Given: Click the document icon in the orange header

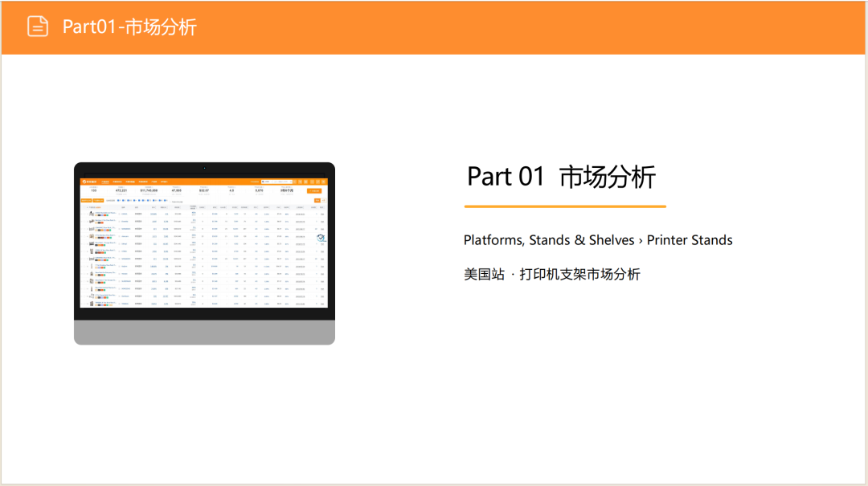Looking at the screenshot, I should pyautogui.click(x=38, y=27).
